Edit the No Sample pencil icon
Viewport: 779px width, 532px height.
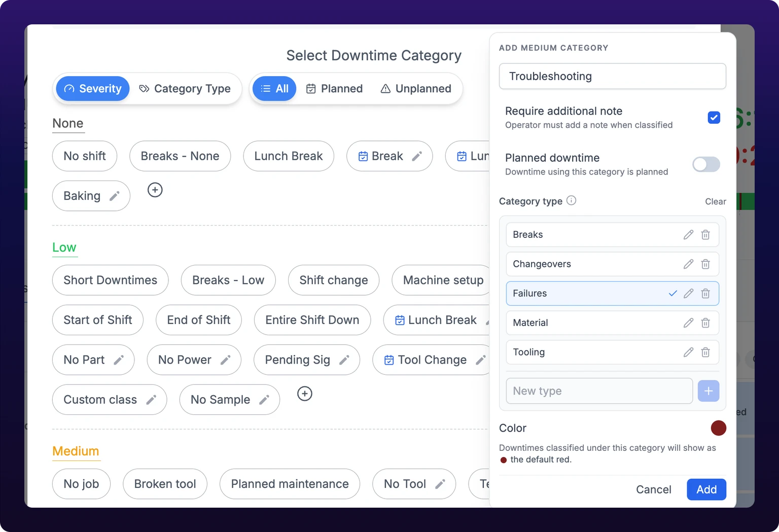tap(264, 400)
